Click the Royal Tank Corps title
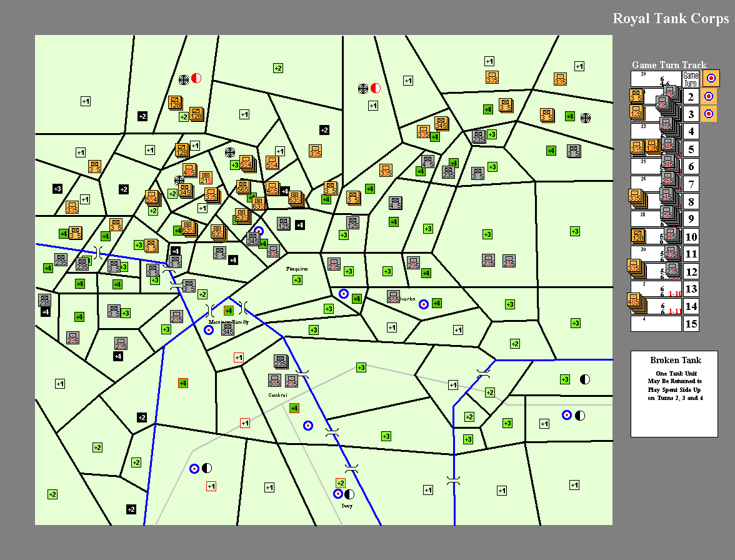This screenshot has width=735, height=560. [x=671, y=18]
